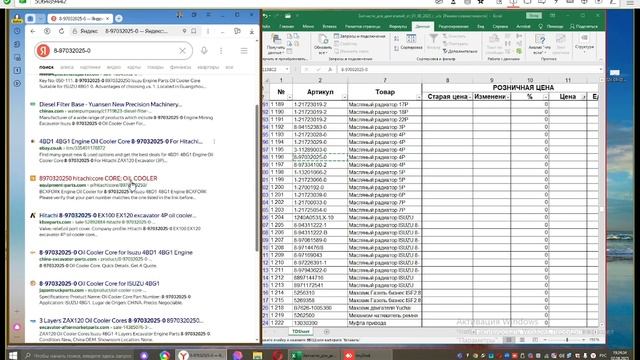Open the Formulas tab in Excel
The height and width of the screenshot is (360, 640).
point(398,27)
